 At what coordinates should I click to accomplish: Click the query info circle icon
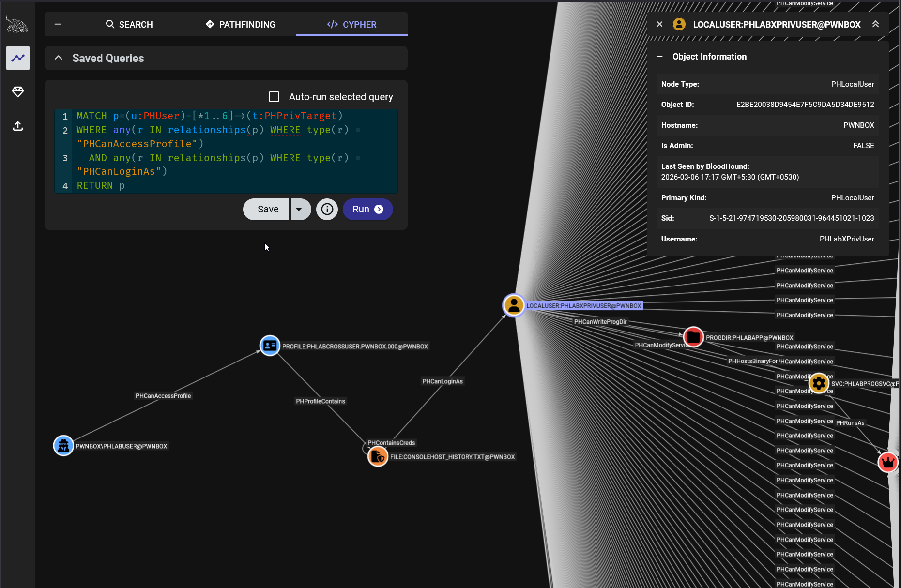coord(327,209)
